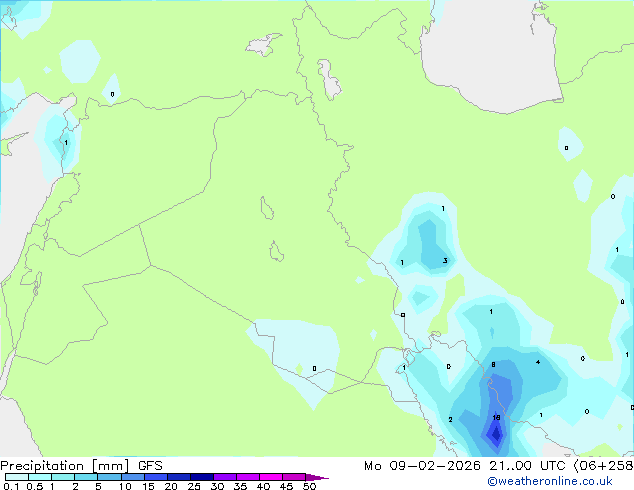Click the legend tick label '10'
The image size is (634, 490).
125,486
